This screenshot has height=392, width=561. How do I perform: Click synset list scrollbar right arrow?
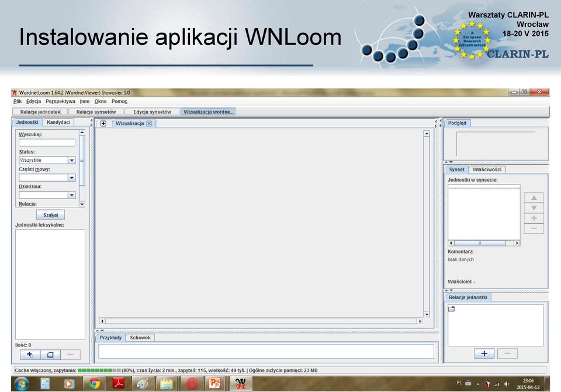[517, 243]
